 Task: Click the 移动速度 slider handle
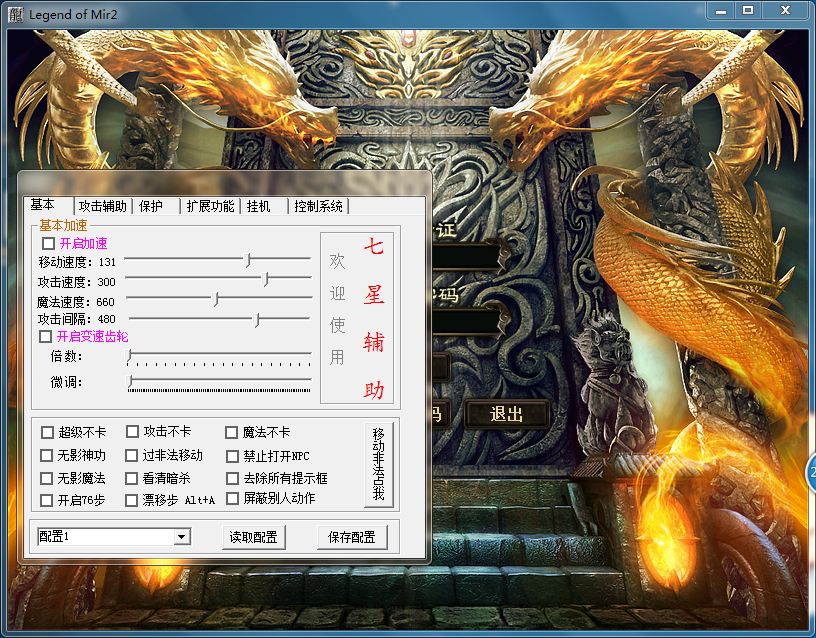point(248,260)
